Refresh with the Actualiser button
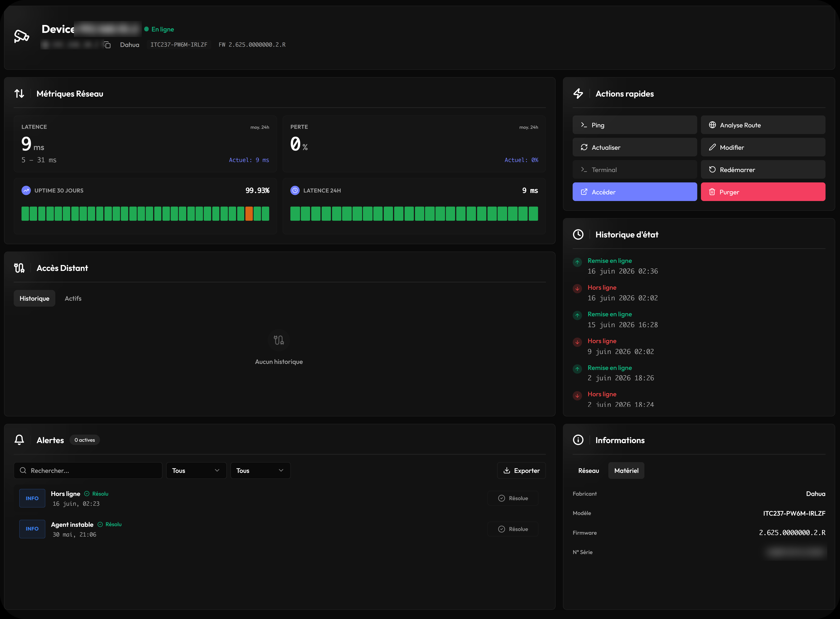Viewport: 840px width, 619px height. point(635,147)
